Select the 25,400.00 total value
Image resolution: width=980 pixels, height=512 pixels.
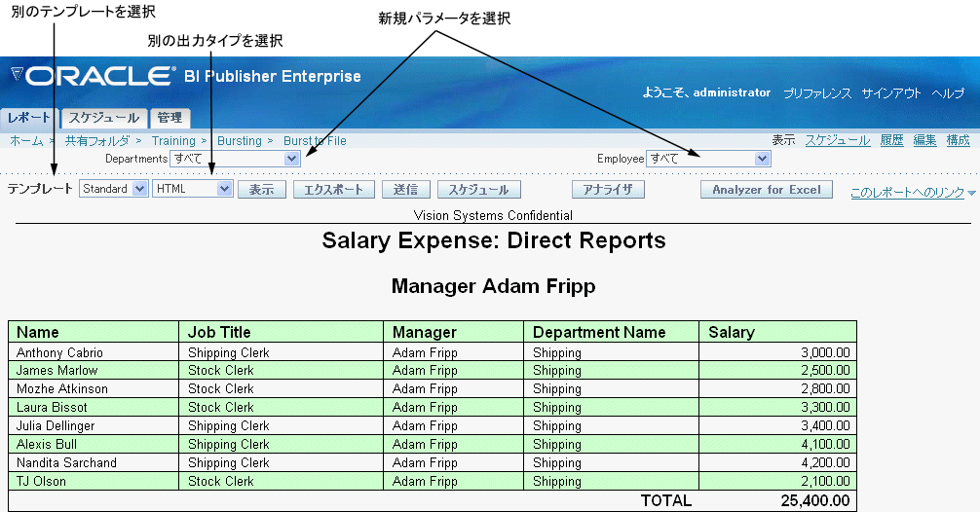(x=815, y=500)
